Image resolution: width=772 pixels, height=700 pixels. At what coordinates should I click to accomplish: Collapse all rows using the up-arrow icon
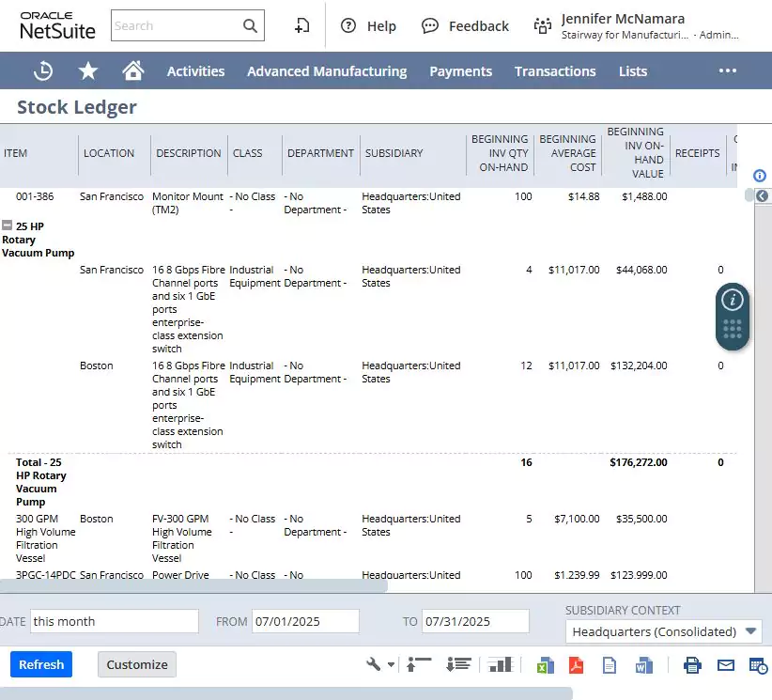pyautogui.click(x=419, y=664)
